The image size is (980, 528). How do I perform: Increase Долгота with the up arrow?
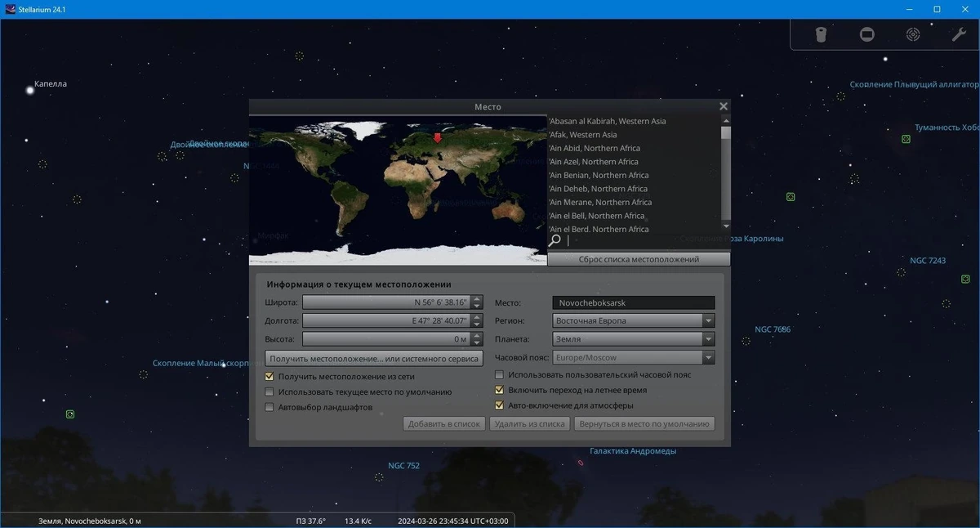(477, 317)
